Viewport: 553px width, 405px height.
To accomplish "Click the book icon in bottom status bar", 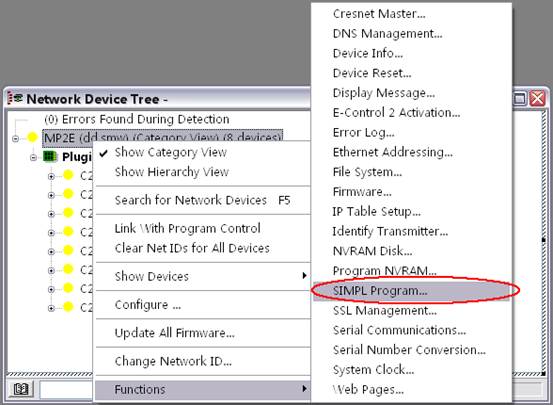I will (x=21, y=389).
